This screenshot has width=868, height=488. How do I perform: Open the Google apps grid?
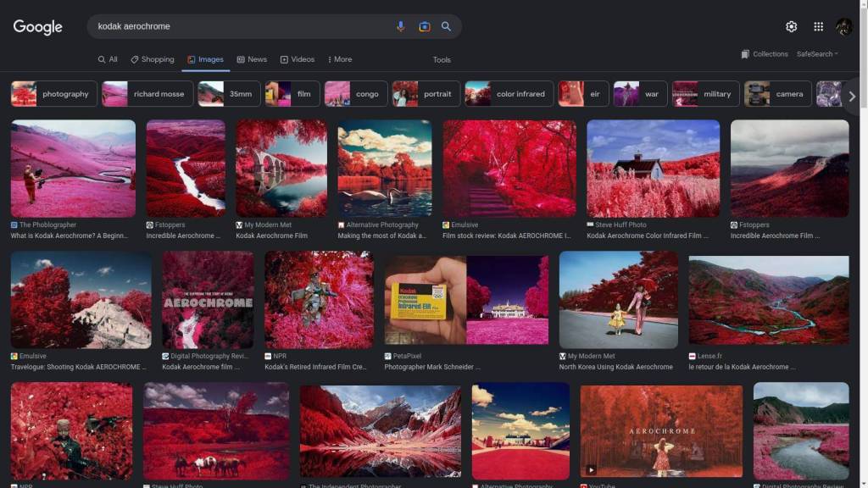click(x=818, y=26)
